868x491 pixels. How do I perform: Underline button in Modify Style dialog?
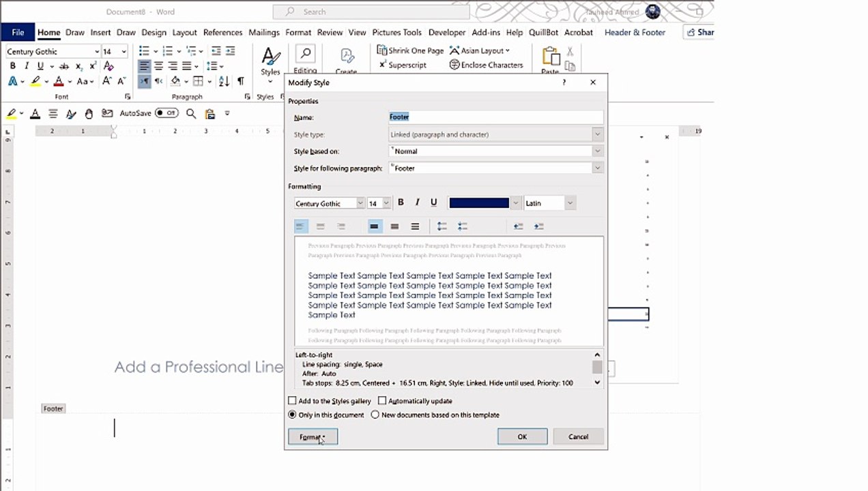(x=433, y=203)
